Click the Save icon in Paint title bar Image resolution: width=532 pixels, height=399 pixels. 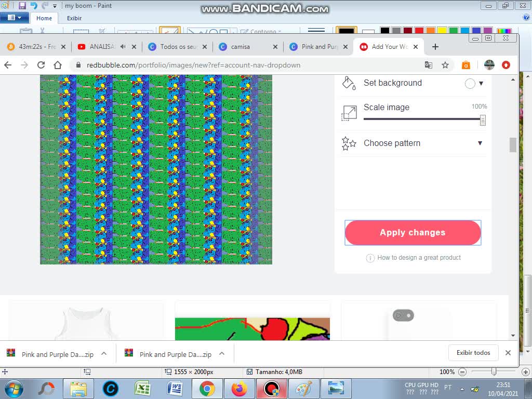[x=22, y=5]
